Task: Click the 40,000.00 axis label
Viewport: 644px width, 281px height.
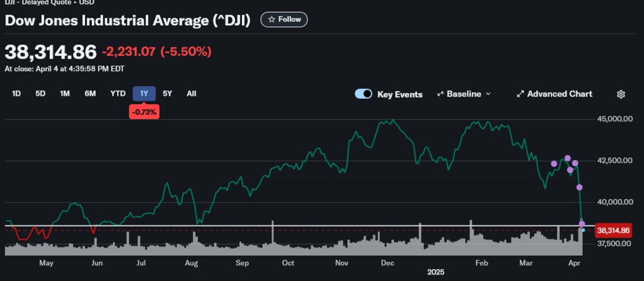Action: [x=614, y=202]
